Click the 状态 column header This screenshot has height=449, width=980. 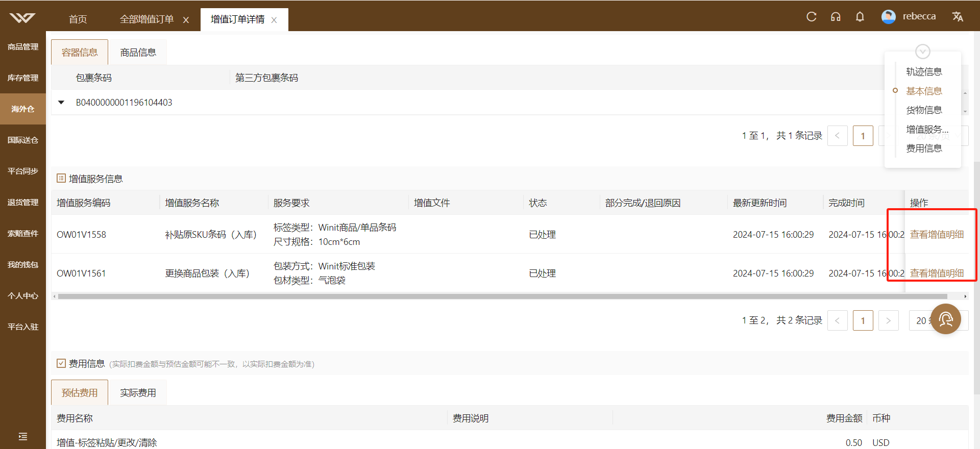click(x=538, y=203)
